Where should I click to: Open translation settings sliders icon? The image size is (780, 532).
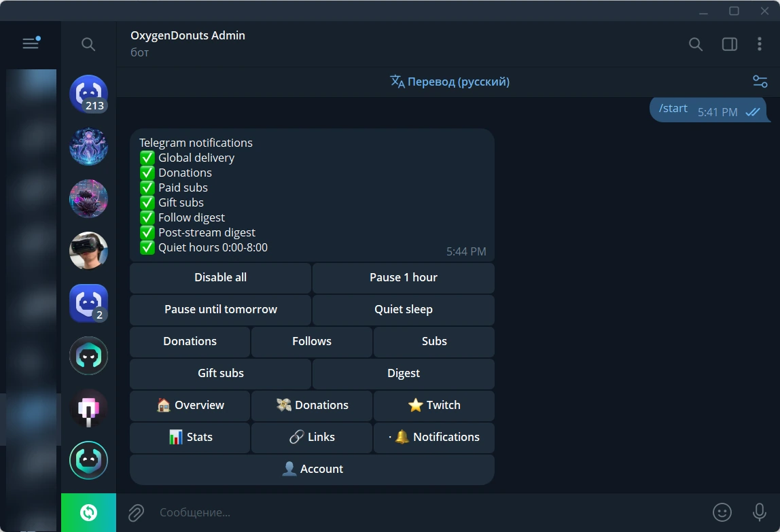click(x=760, y=82)
